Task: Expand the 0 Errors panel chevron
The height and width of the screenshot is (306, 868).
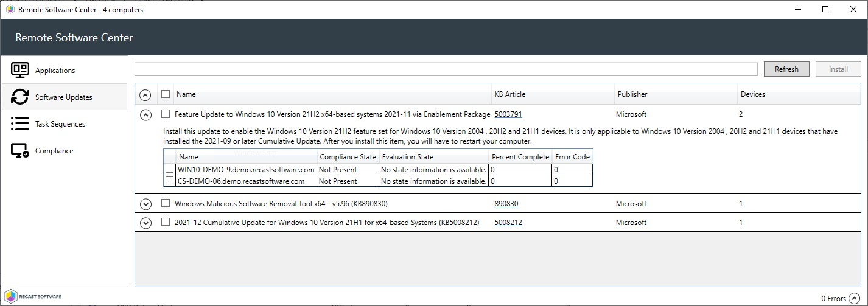Action: click(854, 298)
